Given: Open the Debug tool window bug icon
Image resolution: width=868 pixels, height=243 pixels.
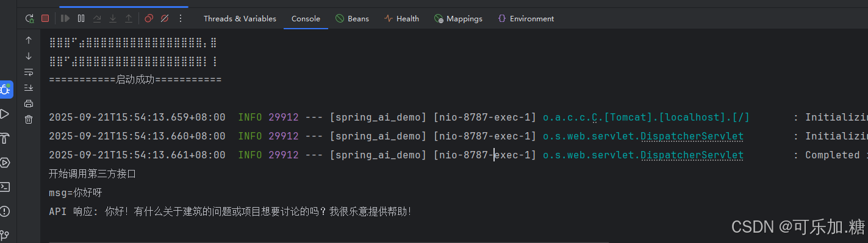Looking at the screenshot, I should point(5,90).
